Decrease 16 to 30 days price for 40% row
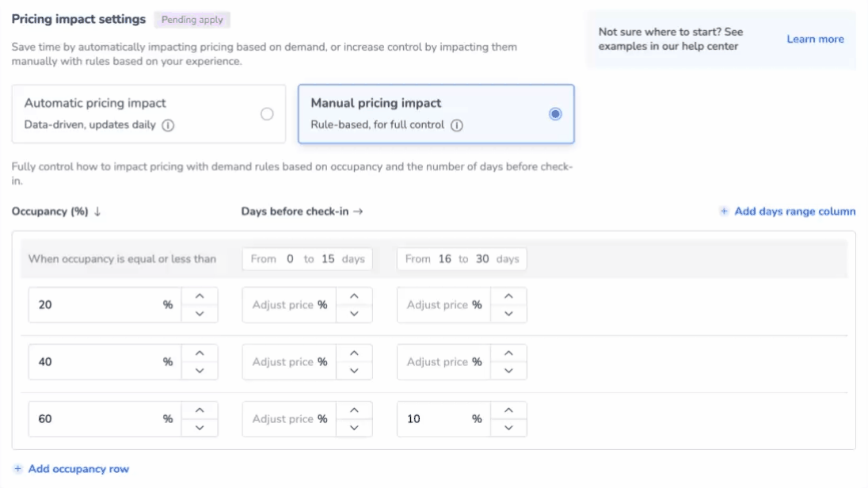This screenshot has width=868, height=488. coord(508,371)
